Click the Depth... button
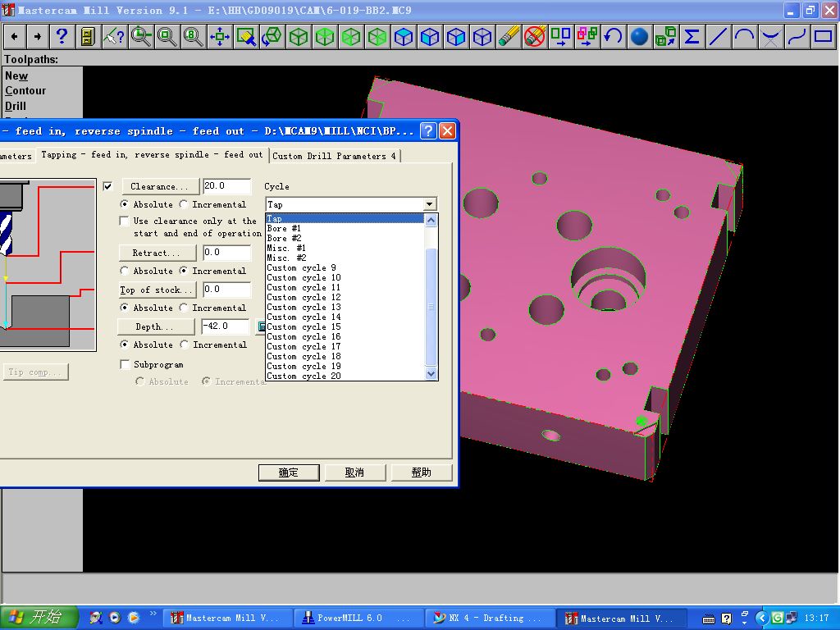 [155, 326]
